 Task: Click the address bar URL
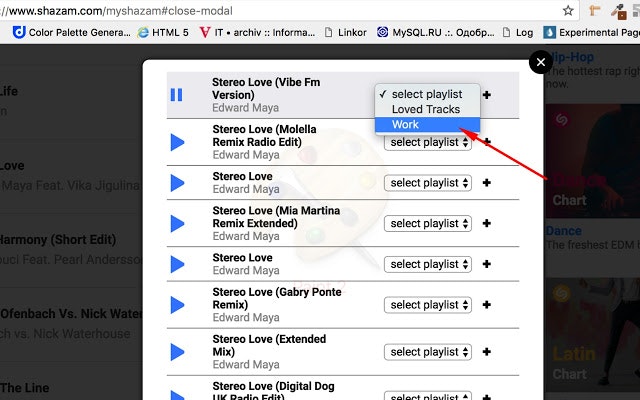click(116, 11)
